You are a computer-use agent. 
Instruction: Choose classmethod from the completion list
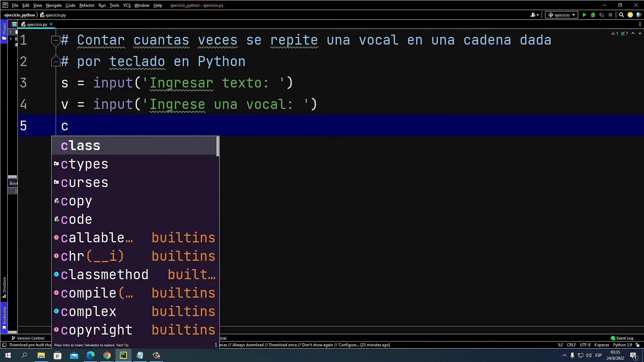tap(105, 275)
